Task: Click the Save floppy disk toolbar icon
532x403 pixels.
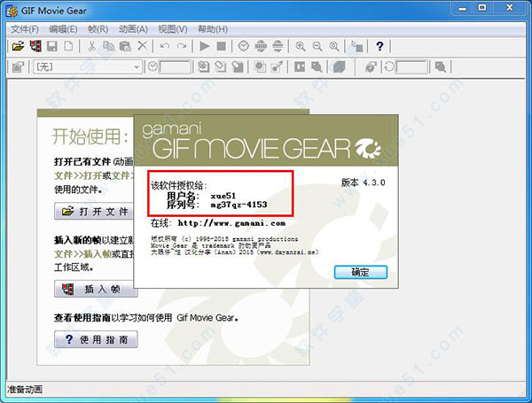Action: point(52,46)
